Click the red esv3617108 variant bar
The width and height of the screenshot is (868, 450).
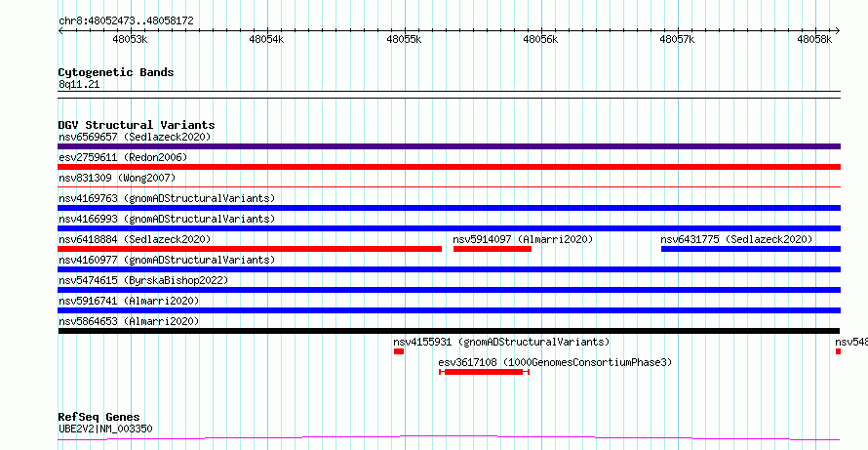[x=484, y=372]
